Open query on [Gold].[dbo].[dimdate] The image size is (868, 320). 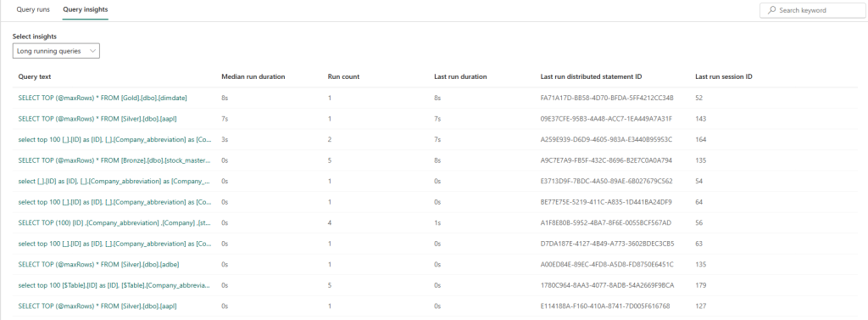coord(103,98)
